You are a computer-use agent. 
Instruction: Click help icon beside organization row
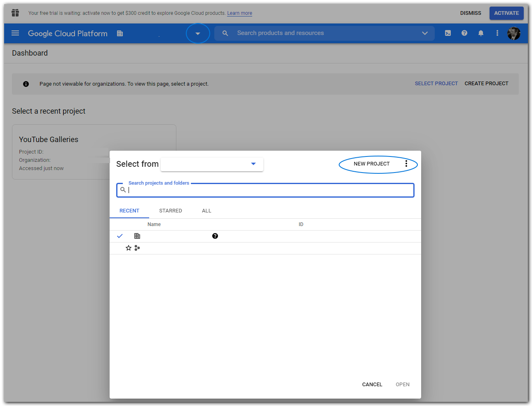pos(215,236)
